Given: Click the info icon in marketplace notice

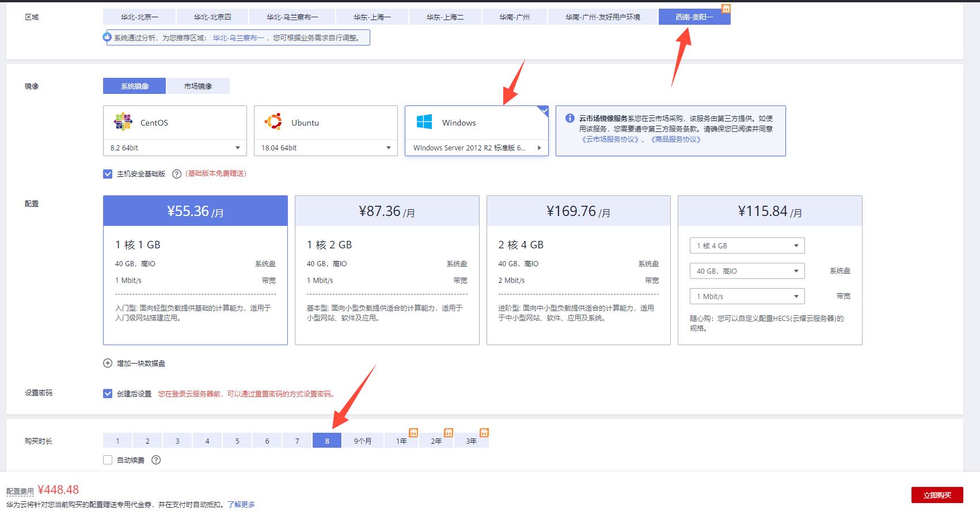Looking at the screenshot, I should (x=569, y=118).
